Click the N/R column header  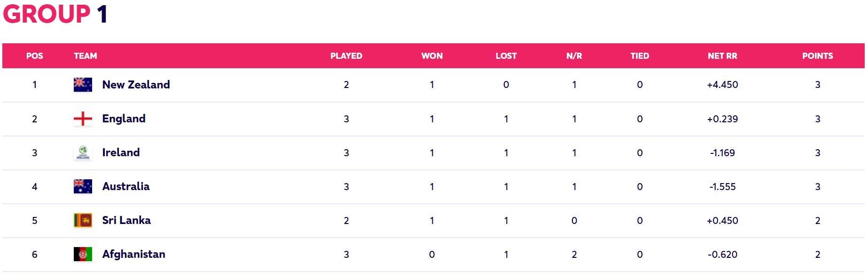coord(574,56)
